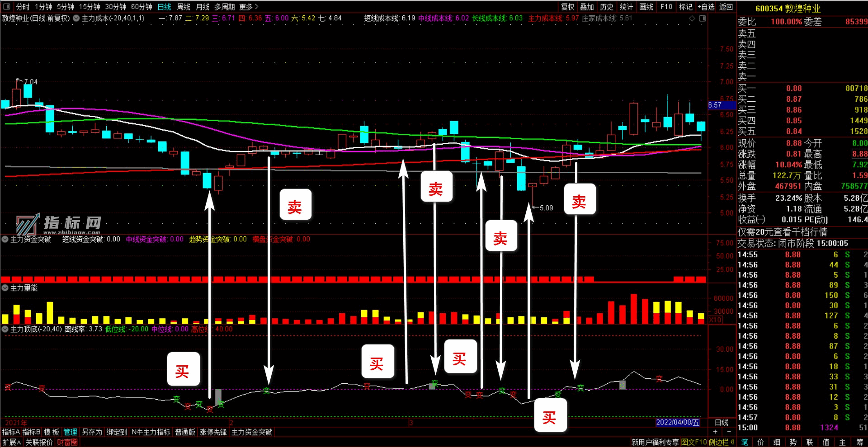The width and height of the screenshot is (868, 448).
Task: Open the 关联报价 tab
Action: [39, 442]
